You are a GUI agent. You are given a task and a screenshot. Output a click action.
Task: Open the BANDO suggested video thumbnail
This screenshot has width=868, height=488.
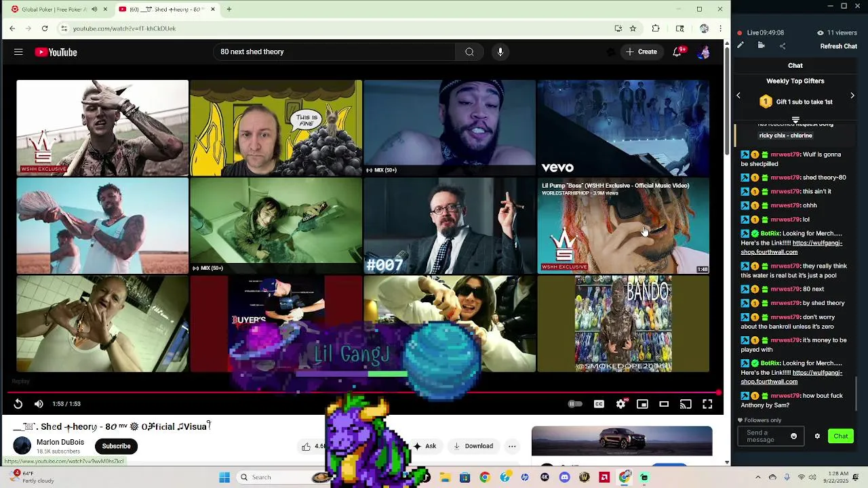pyautogui.click(x=623, y=324)
